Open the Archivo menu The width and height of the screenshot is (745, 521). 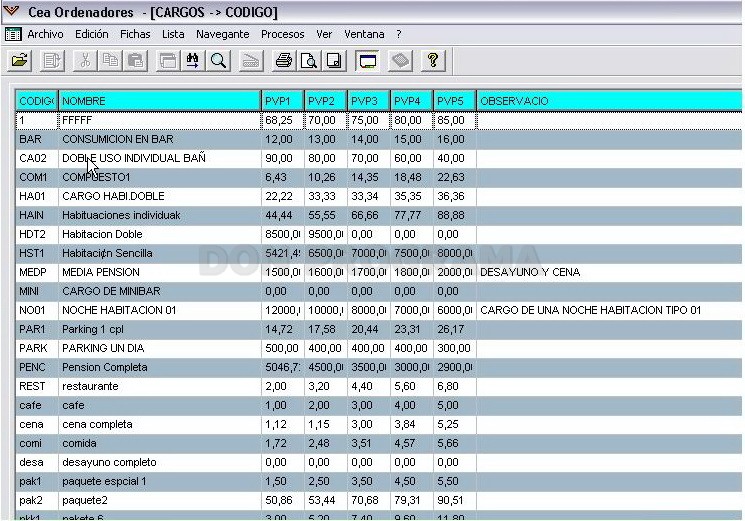[45, 34]
